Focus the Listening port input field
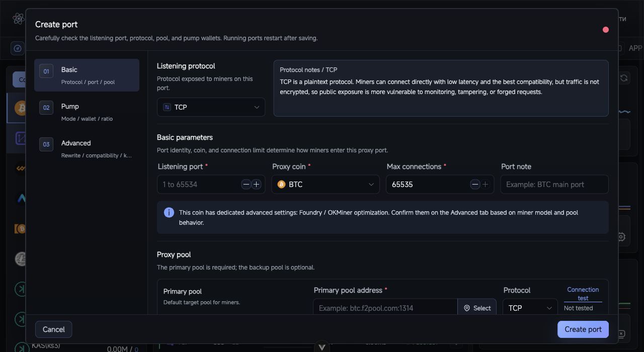644x352 pixels. click(x=199, y=185)
